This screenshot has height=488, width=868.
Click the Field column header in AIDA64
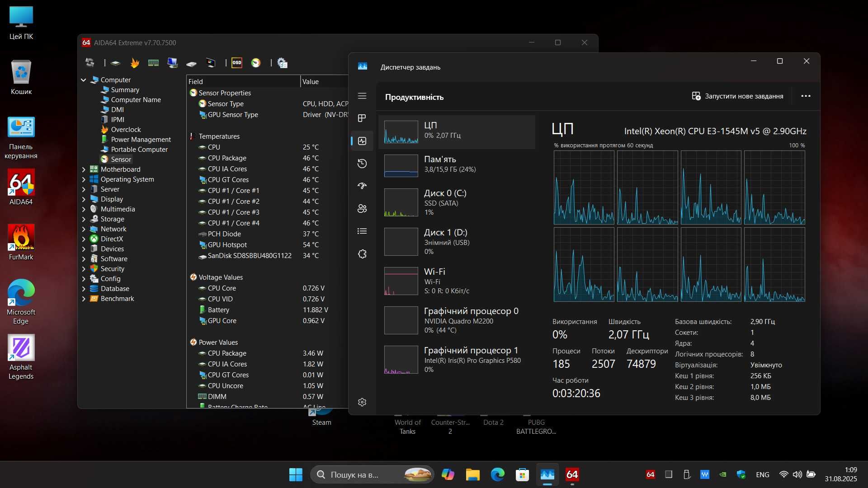(243, 82)
